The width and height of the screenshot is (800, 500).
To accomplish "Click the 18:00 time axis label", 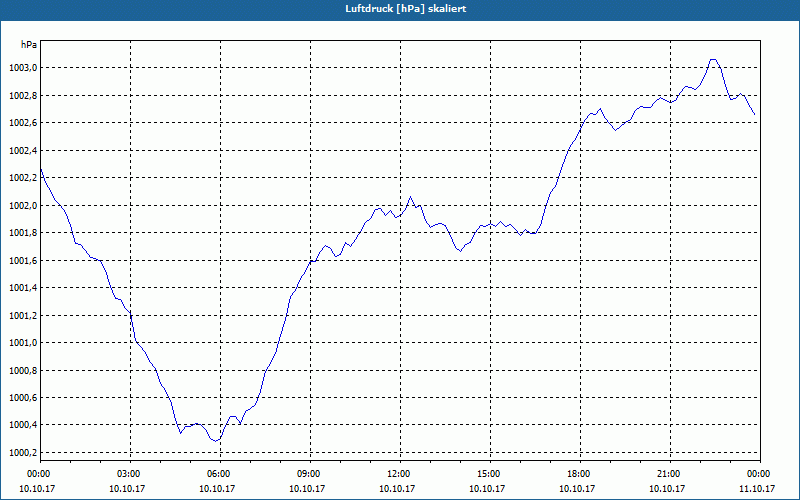I will coord(581,474).
